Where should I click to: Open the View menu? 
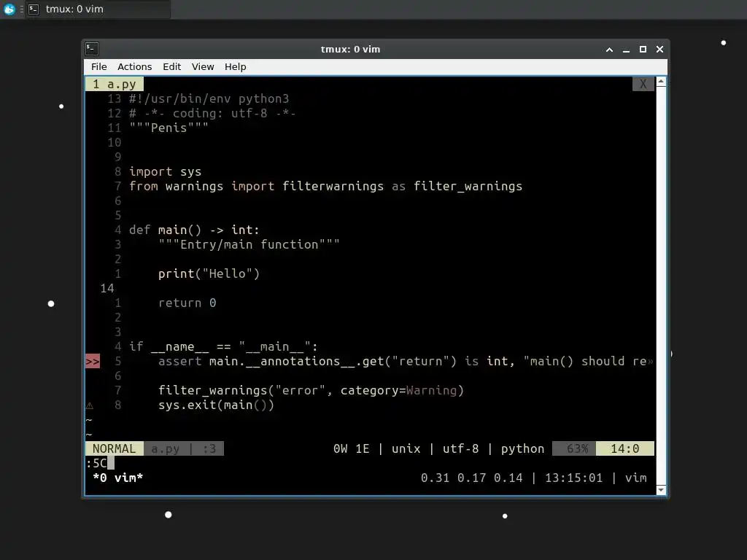pos(203,66)
